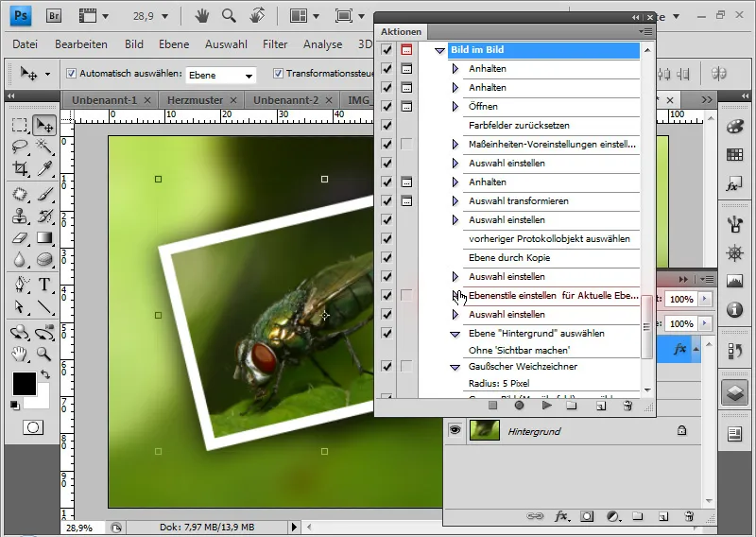Viewport: 756px width, 537px height.
Task: Delete action using Actions panel trash icon
Action: 627,406
